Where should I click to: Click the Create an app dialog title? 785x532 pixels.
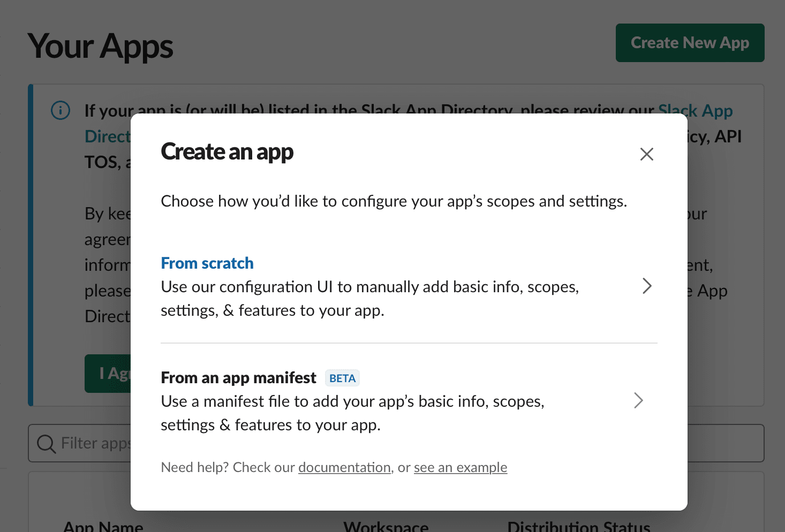[x=227, y=151]
